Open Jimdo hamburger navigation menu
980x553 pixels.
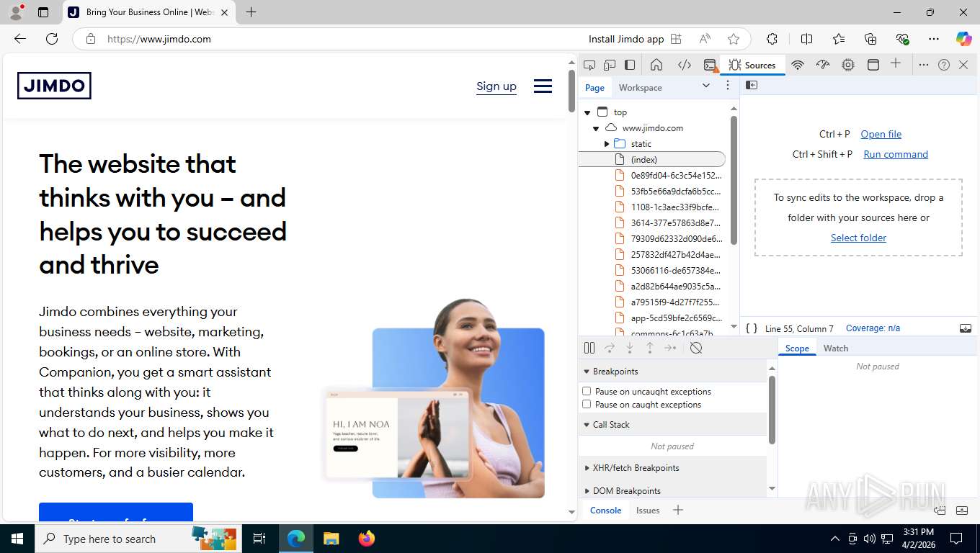coord(543,86)
